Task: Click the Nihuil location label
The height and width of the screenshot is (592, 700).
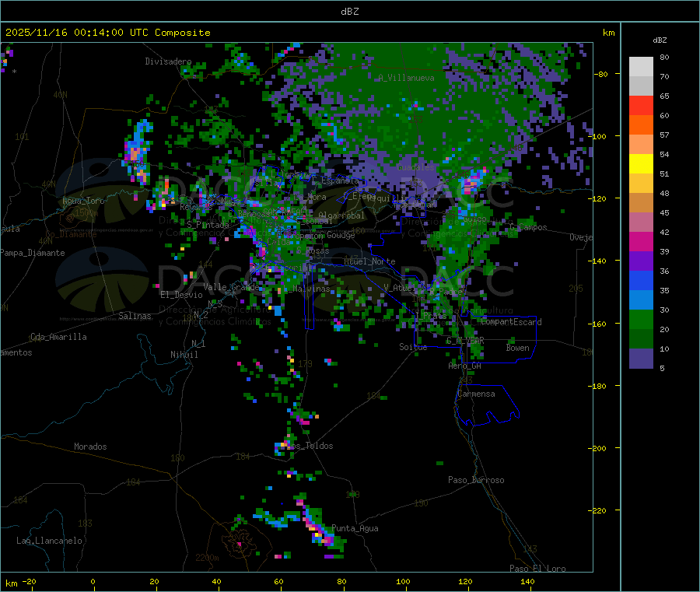Action: coord(184,355)
